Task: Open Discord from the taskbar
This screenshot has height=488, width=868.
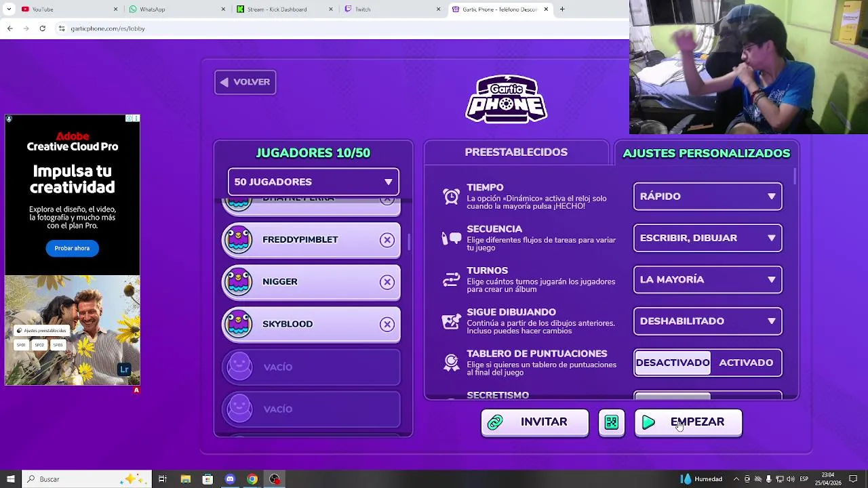Action: 230,479
